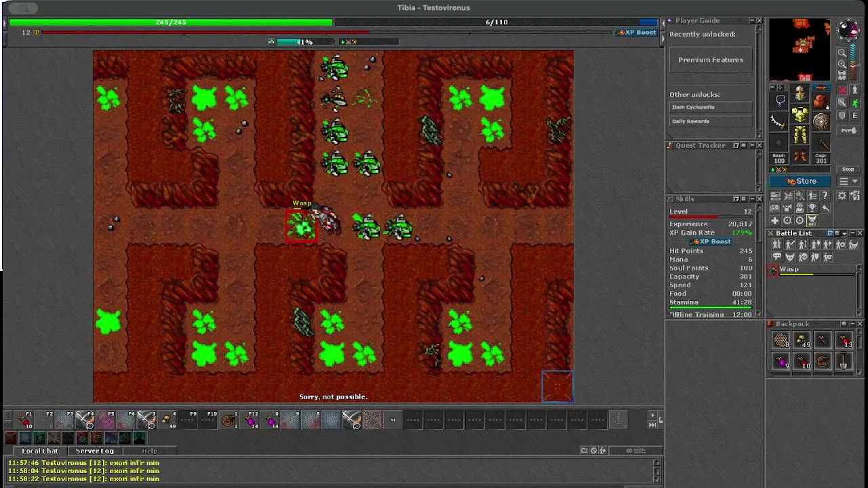Collapse the Backpack panel
The image size is (868, 488).
853,323
